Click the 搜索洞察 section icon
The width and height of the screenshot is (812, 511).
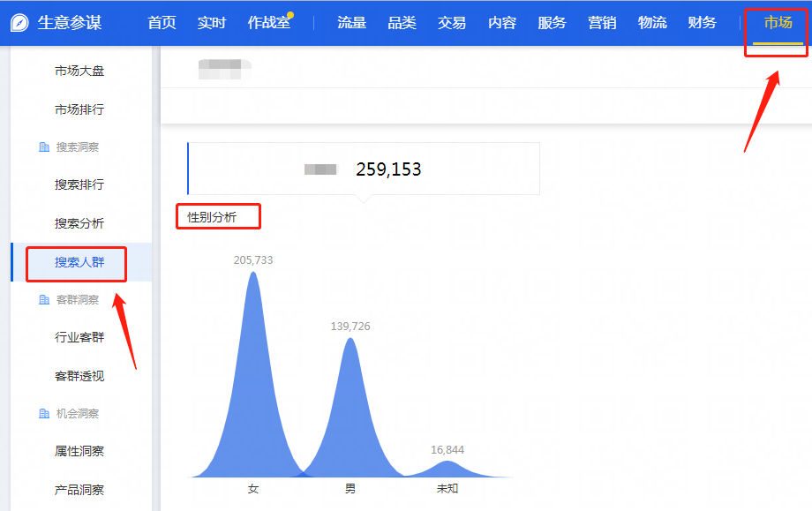(x=44, y=147)
